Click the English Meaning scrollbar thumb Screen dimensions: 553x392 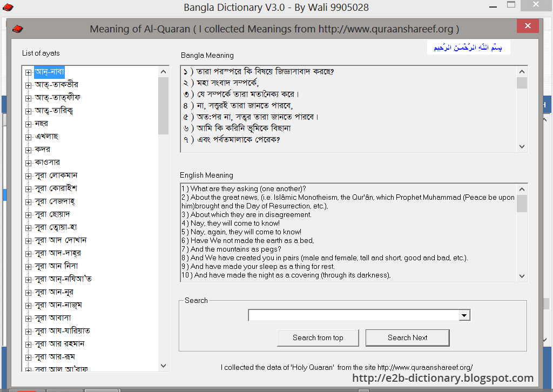(522, 204)
